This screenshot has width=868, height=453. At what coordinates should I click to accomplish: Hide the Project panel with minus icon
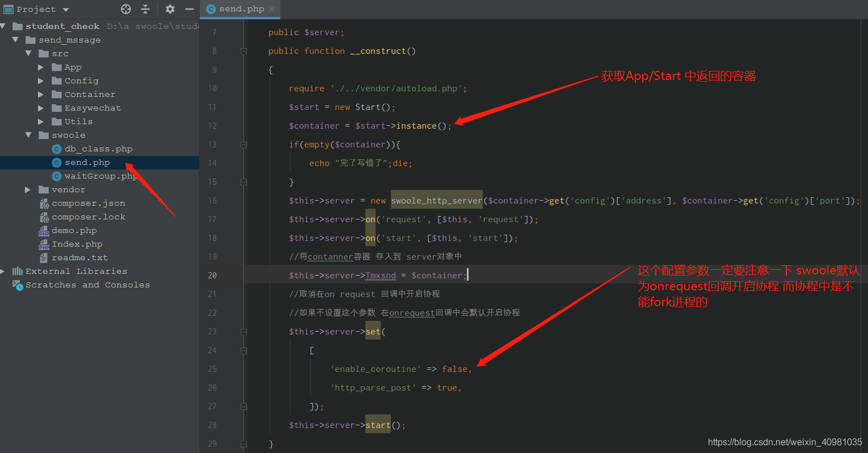(x=189, y=9)
